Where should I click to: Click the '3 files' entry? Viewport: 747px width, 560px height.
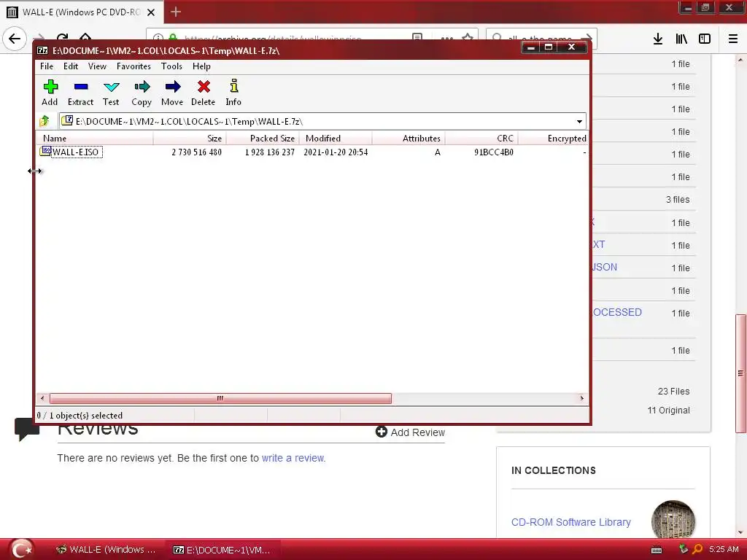coord(678,200)
